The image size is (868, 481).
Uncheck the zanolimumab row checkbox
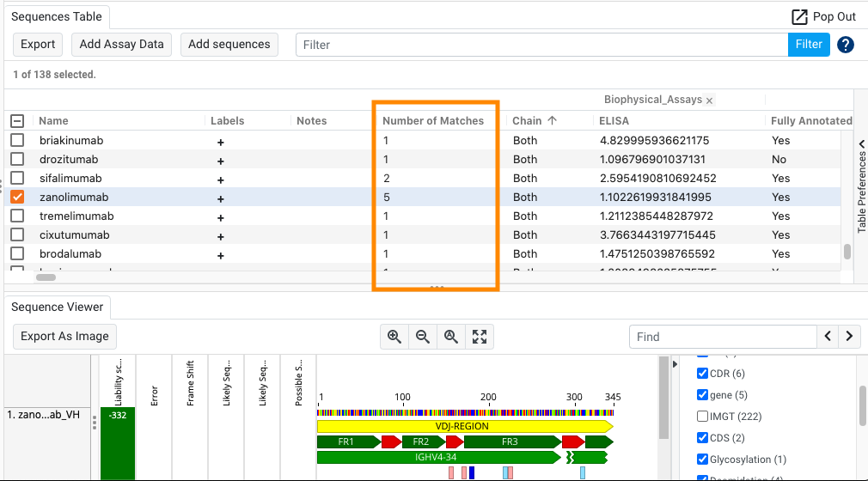click(17, 197)
